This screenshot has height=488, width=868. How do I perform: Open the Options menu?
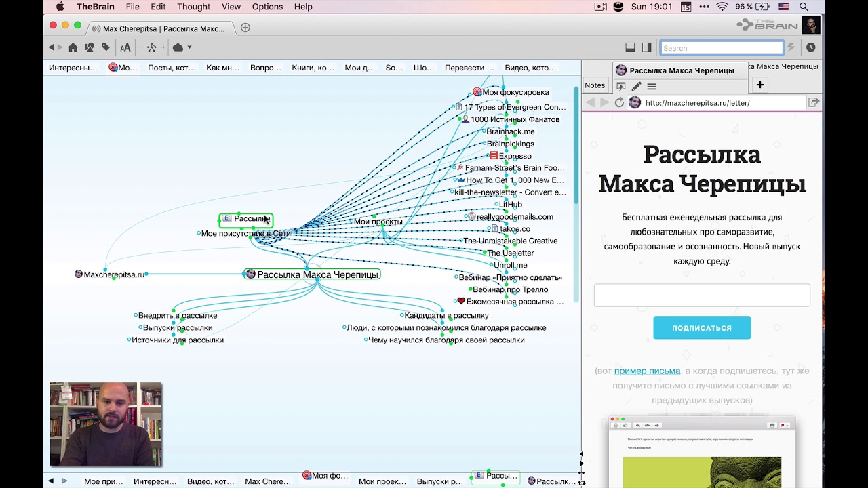pos(267,7)
